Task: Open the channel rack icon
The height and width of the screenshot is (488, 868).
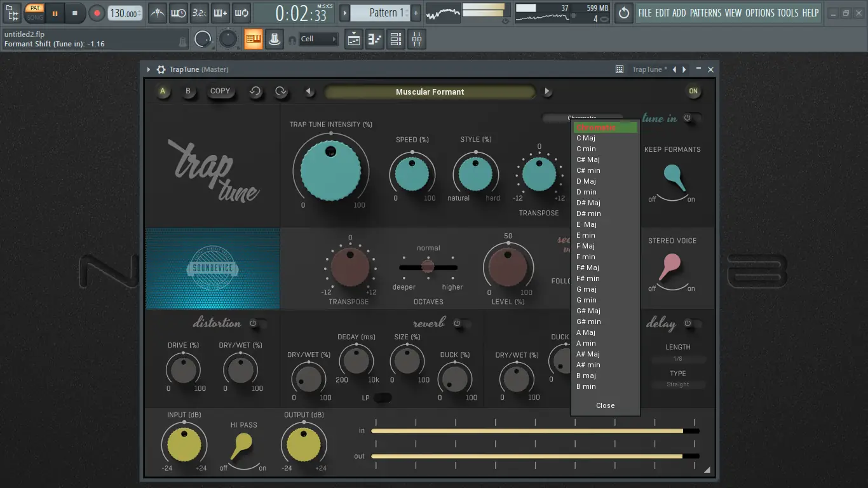Action: click(396, 39)
